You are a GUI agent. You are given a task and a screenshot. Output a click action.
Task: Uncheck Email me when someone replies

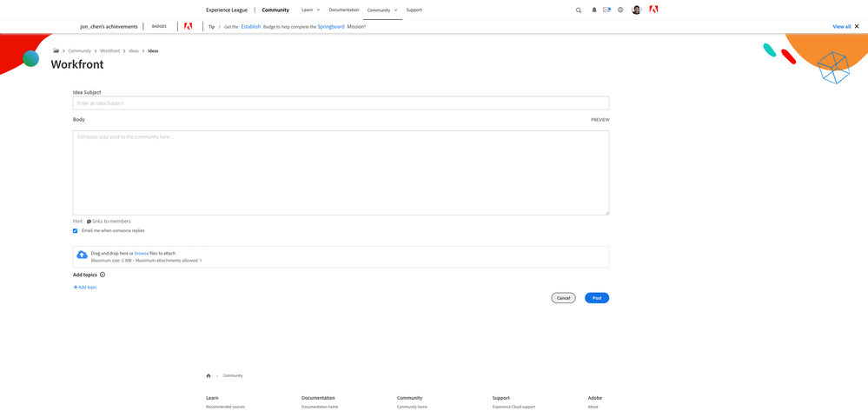(x=76, y=231)
